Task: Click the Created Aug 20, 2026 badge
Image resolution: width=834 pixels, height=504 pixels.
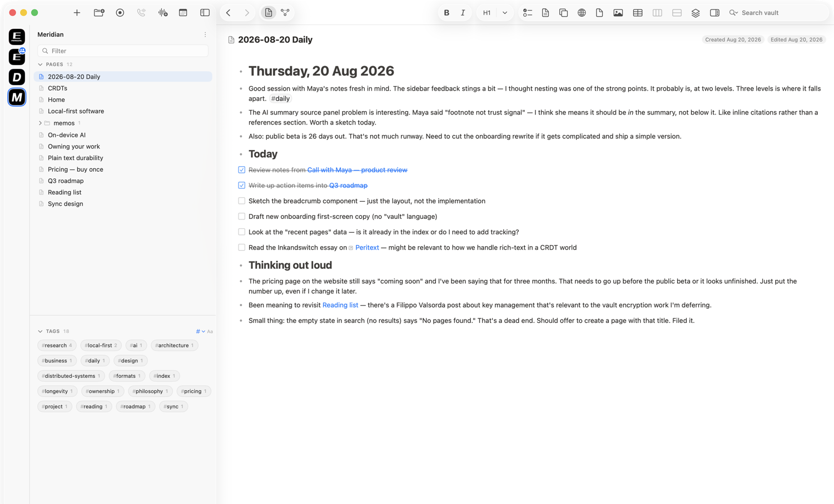Action: [733, 39]
